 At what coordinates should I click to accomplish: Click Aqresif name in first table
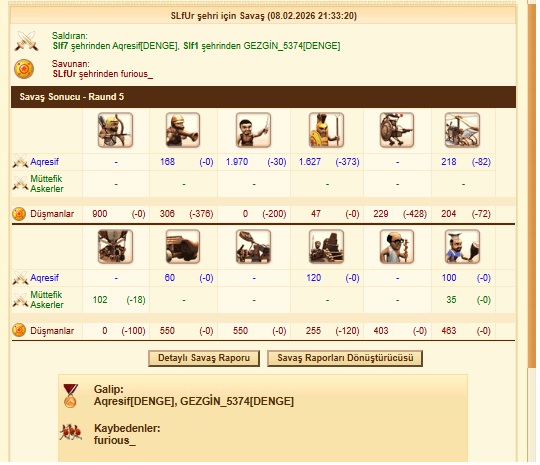(44, 162)
